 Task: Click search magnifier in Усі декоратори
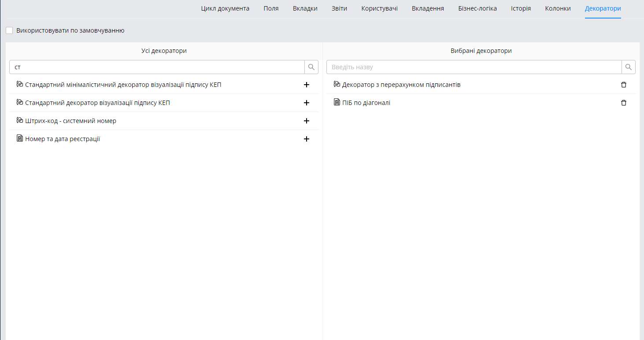click(311, 67)
